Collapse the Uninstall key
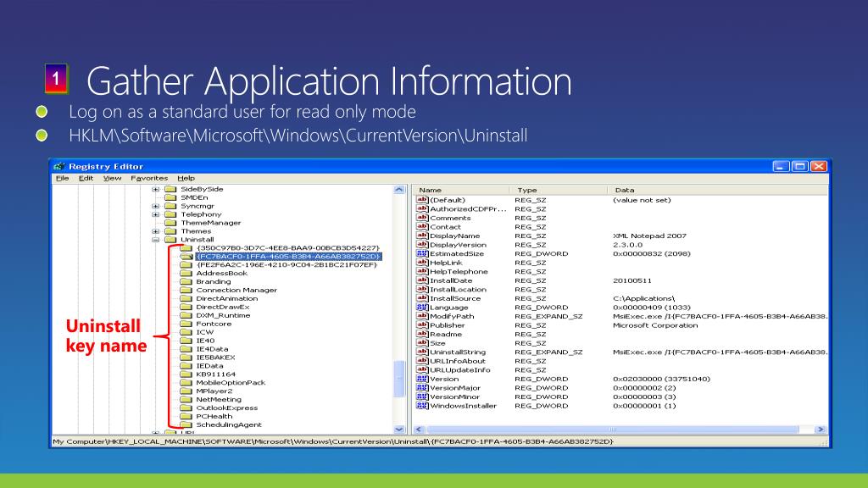Viewport: 868px width, 488px height. tap(156, 240)
